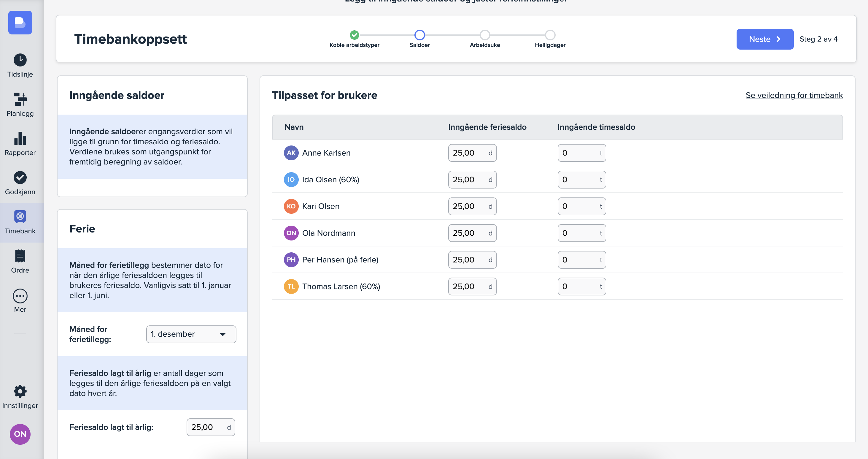
Task: Open the Godkjenn checkmark icon
Action: coord(20,178)
